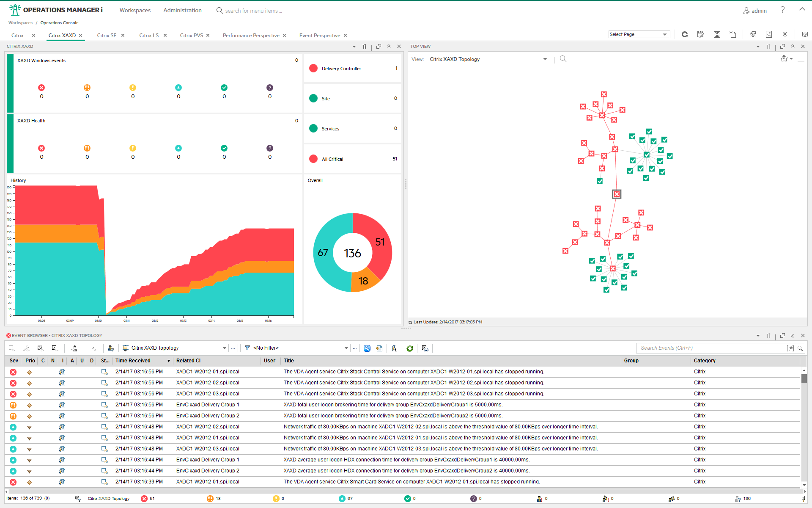Screen dimensions: 812x508
Task: Open the topology layout options icon
Action: pyautogui.click(x=785, y=59)
